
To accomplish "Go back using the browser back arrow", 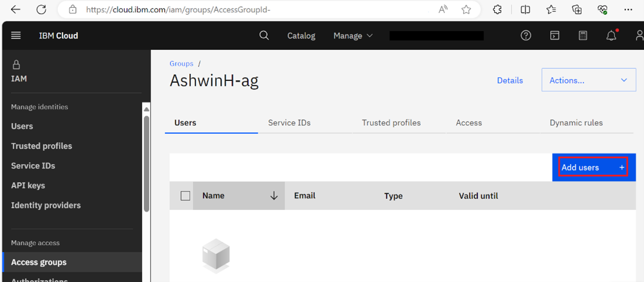I will 16,10.
